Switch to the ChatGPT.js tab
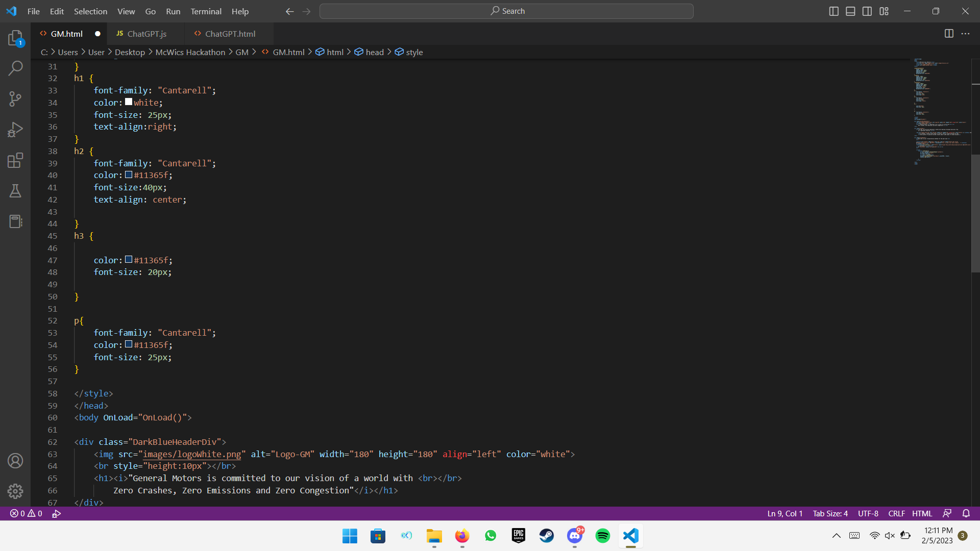 146,34
